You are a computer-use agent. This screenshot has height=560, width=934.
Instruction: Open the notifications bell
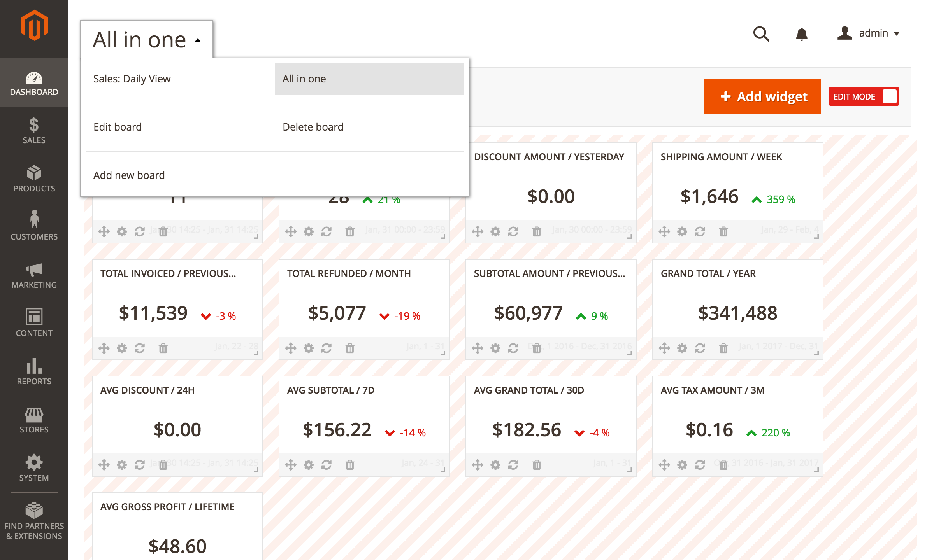pyautogui.click(x=802, y=34)
